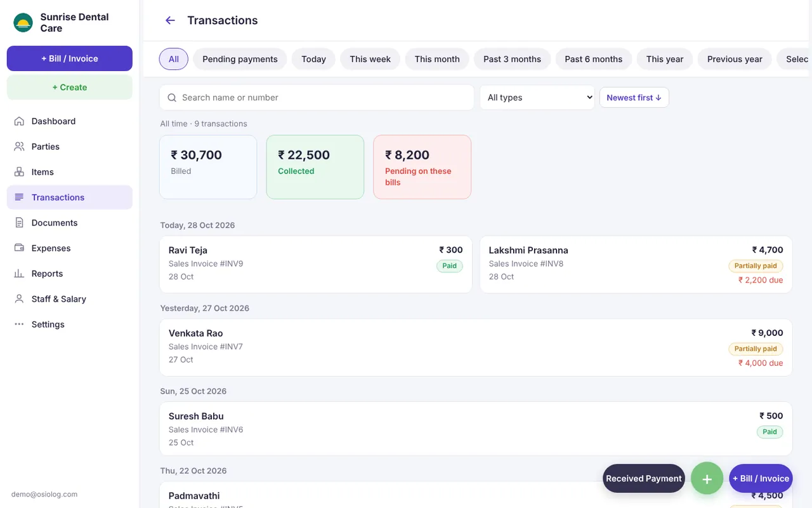Viewport: 812px width, 508px height.
Task: Filter transactions to This year
Action: pyautogui.click(x=665, y=59)
